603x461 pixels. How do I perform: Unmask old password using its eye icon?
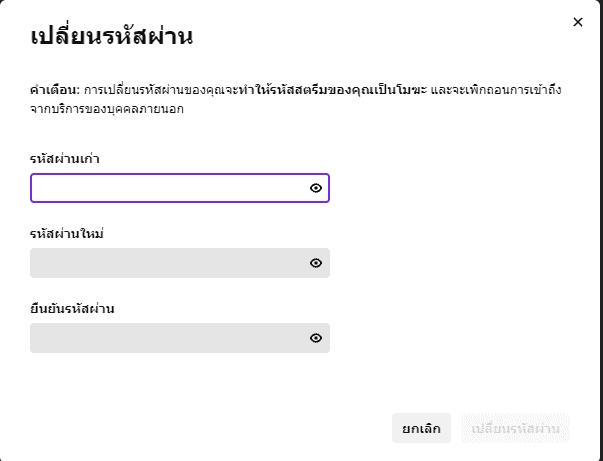click(x=315, y=188)
